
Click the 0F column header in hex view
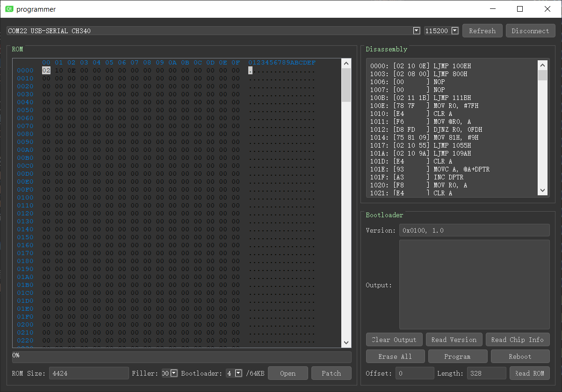236,63
